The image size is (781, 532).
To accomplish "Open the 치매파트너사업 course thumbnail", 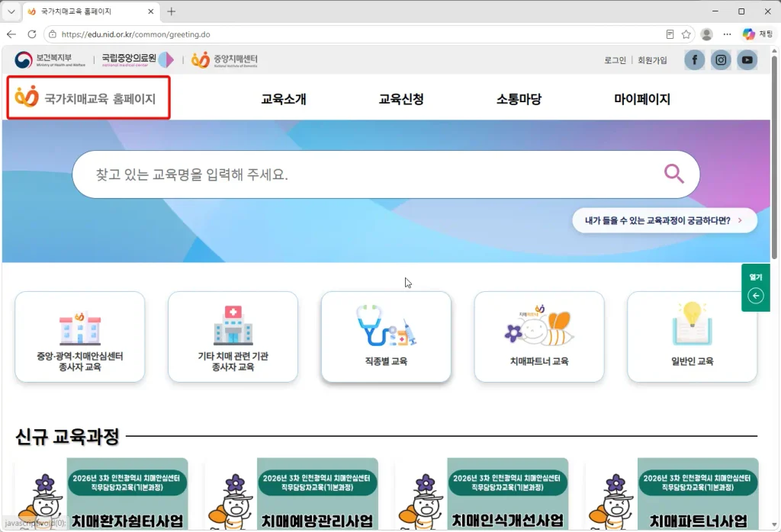I will [673, 494].
